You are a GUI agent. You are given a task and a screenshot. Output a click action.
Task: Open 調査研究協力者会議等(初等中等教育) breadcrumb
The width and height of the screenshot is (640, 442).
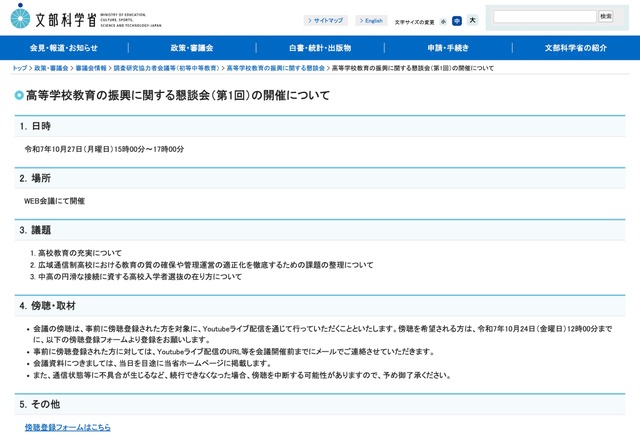point(165,69)
